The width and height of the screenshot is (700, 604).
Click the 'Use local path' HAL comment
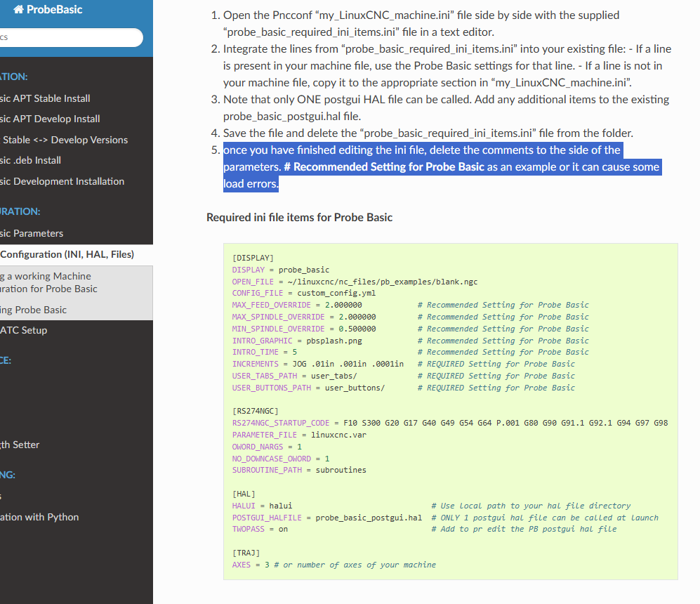531,506
